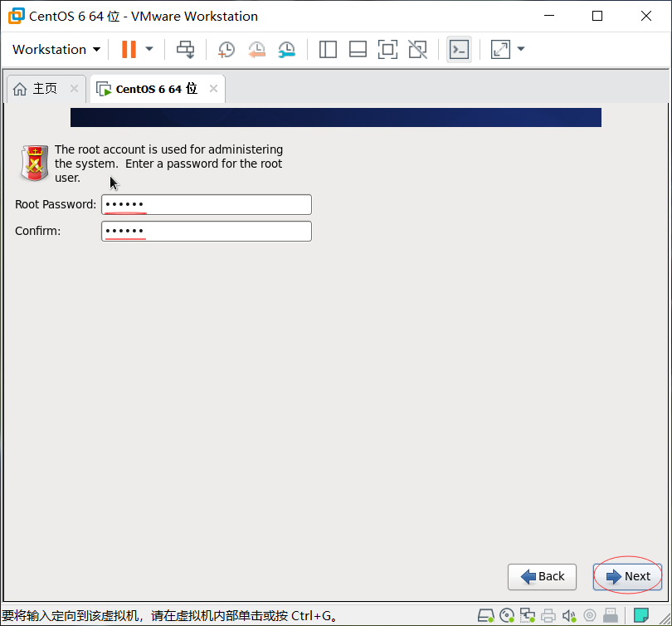The height and width of the screenshot is (626, 672).
Task: Click the Next button
Action: (x=627, y=577)
